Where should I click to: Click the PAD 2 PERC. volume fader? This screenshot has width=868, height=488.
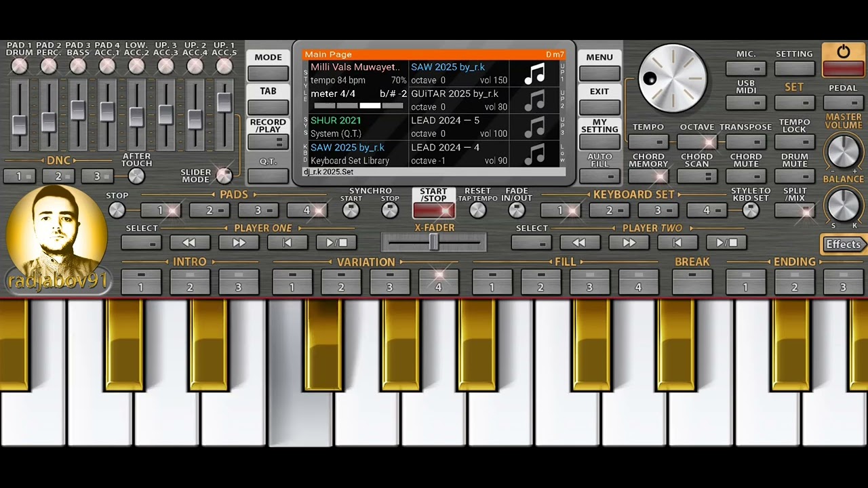click(48, 122)
